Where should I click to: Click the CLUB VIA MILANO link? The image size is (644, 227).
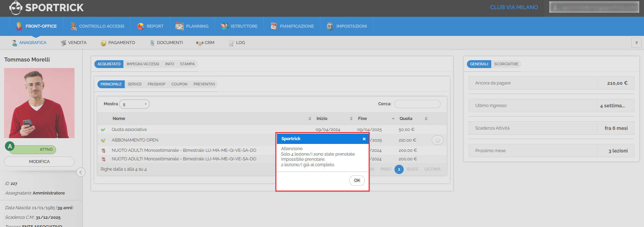[514, 7]
